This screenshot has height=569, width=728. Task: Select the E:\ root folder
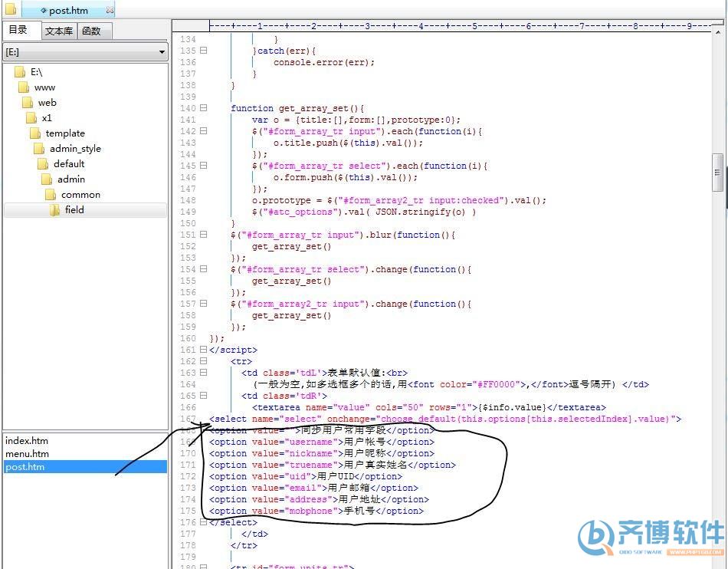(36, 72)
